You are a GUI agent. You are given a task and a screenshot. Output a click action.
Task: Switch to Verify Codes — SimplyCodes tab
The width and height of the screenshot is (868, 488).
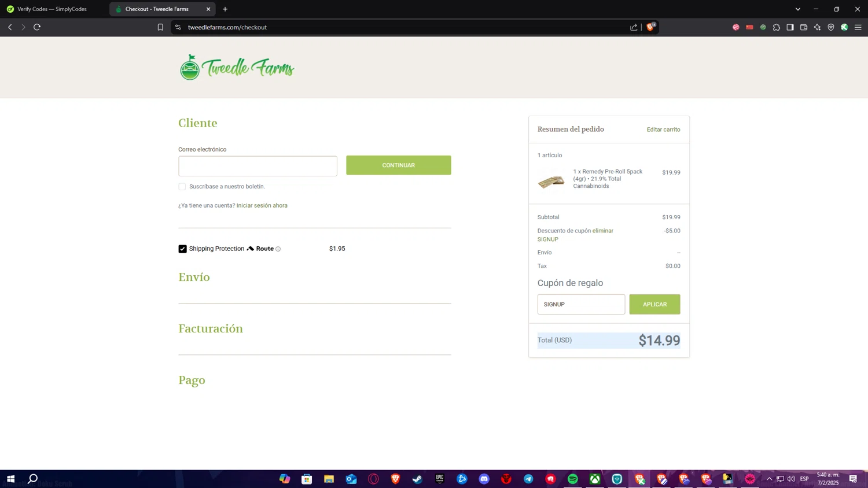(x=52, y=9)
